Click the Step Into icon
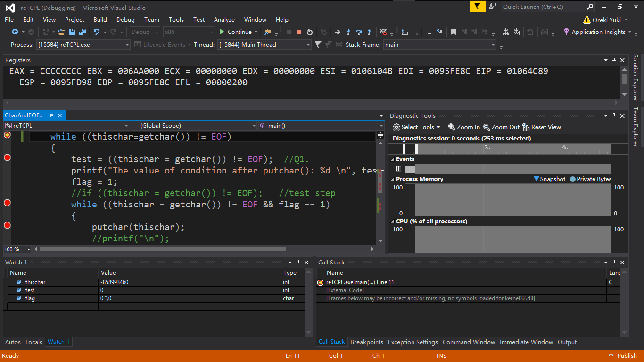 coord(348,32)
